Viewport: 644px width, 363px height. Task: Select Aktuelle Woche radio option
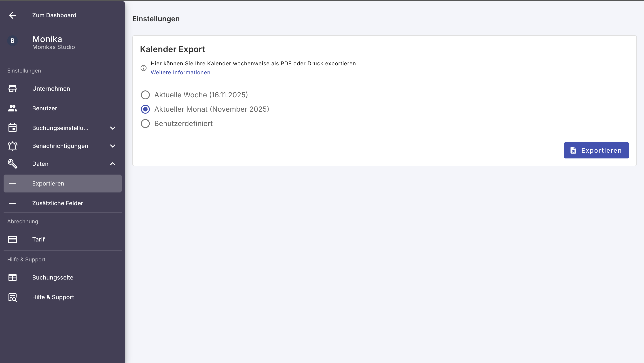point(145,95)
